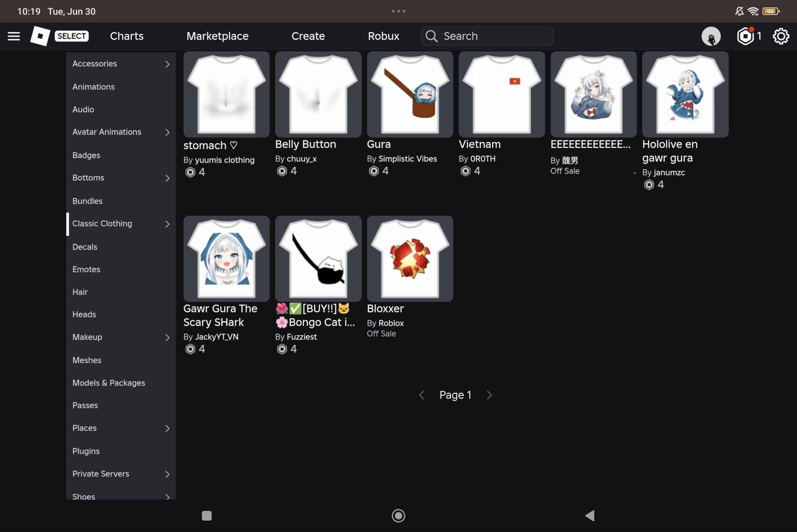797x532 pixels.
Task: Tap the Android home circle button
Action: click(398, 516)
